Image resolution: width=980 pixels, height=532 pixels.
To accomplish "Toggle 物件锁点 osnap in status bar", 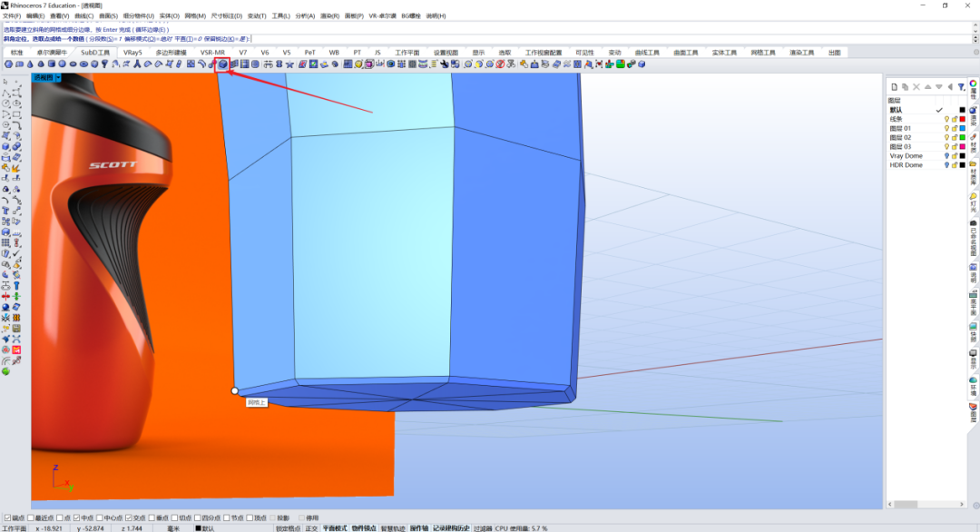I will pyautogui.click(x=364, y=528).
